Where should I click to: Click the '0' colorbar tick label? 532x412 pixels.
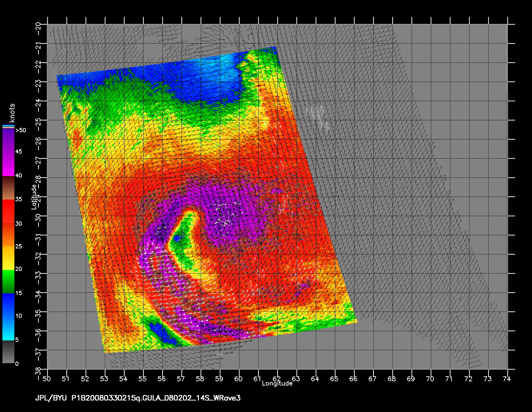(17, 364)
